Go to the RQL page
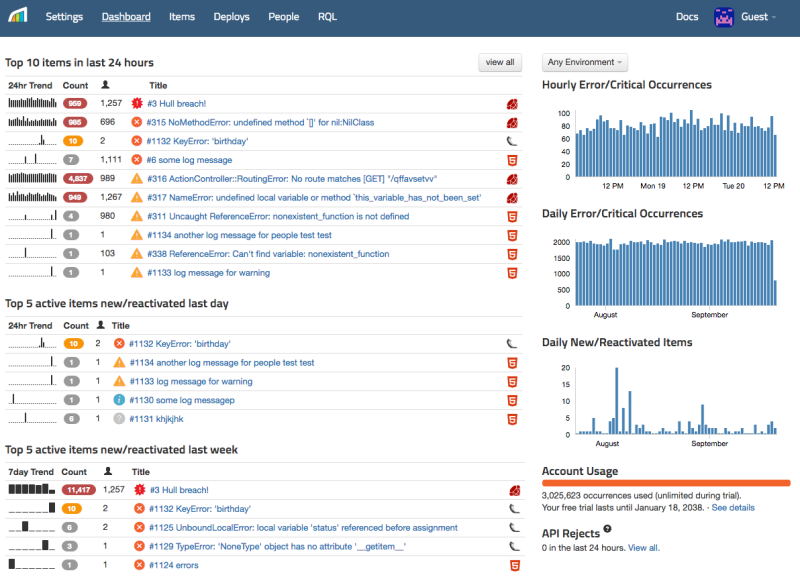This screenshot has width=800, height=583. point(327,17)
